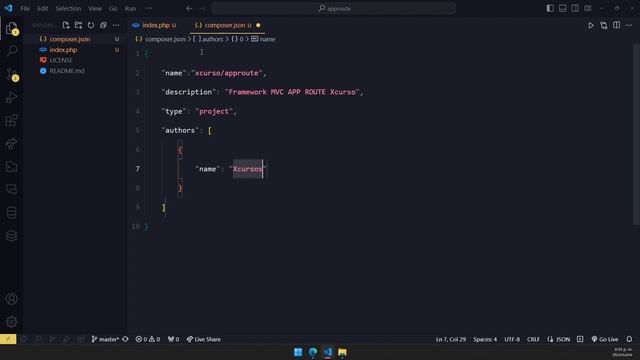Click Ln 7, Col 29 cursor position
Image resolution: width=640 pixels, height=360 pixels.
tap(451, 339)
